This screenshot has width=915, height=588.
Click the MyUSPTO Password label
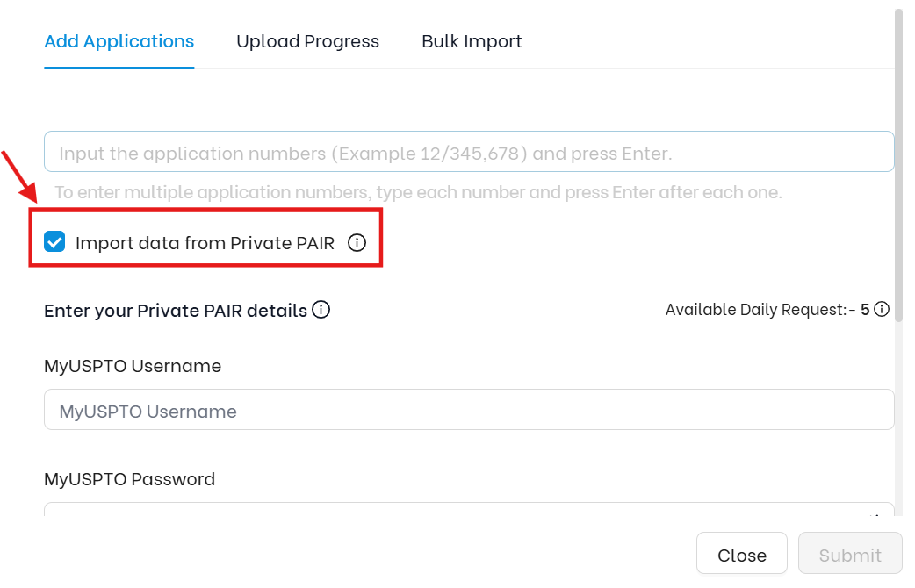tap(130, 479)
